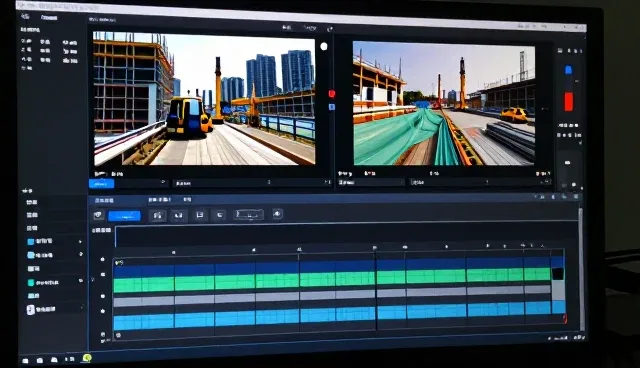The width and height of the screenshot is (640, 368).
Task: Toggle the track icon beside the cyan track
Action: 103,311
